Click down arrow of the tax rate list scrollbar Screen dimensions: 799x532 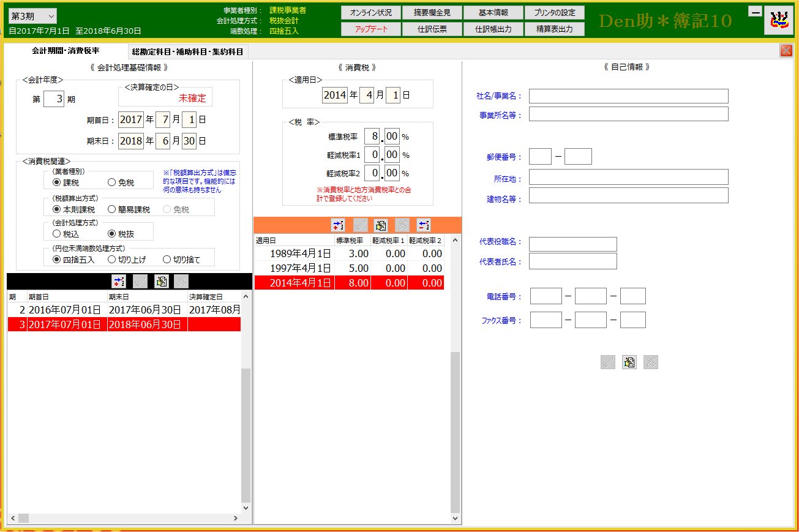455,518
